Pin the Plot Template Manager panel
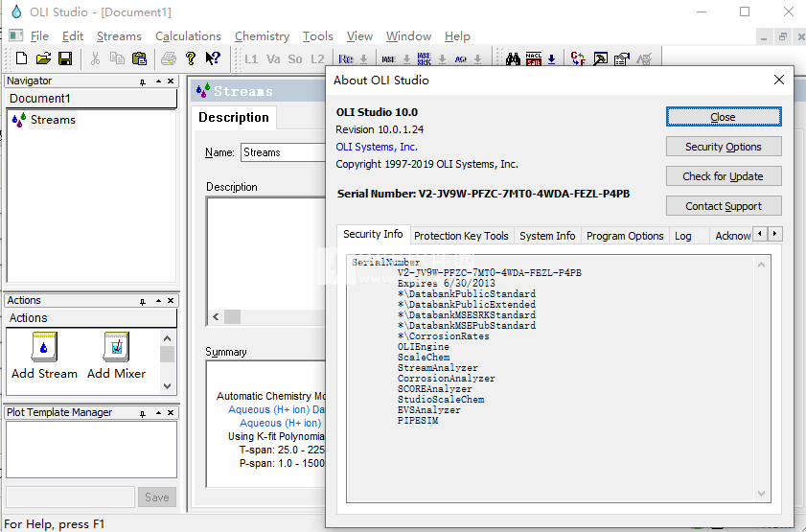 click(x=143, y=413)
